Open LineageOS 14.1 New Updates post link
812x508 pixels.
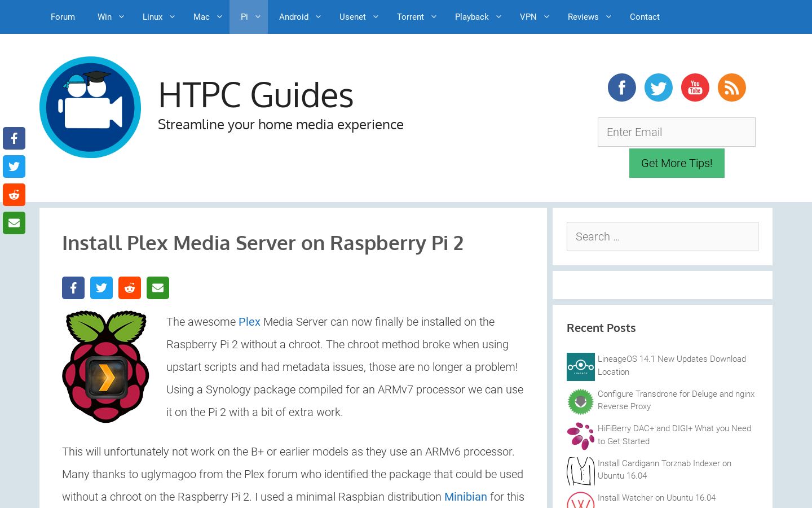(x=672, y=365)
